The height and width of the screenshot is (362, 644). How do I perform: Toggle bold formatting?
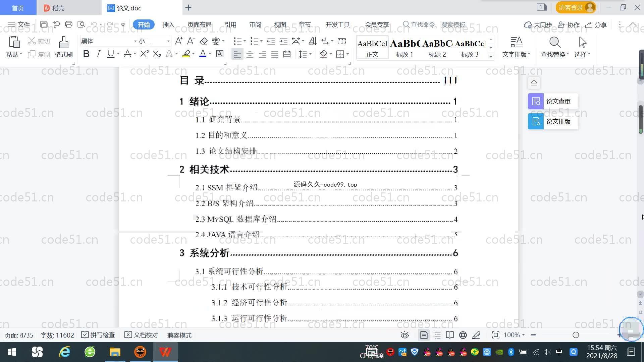(86, 54)
